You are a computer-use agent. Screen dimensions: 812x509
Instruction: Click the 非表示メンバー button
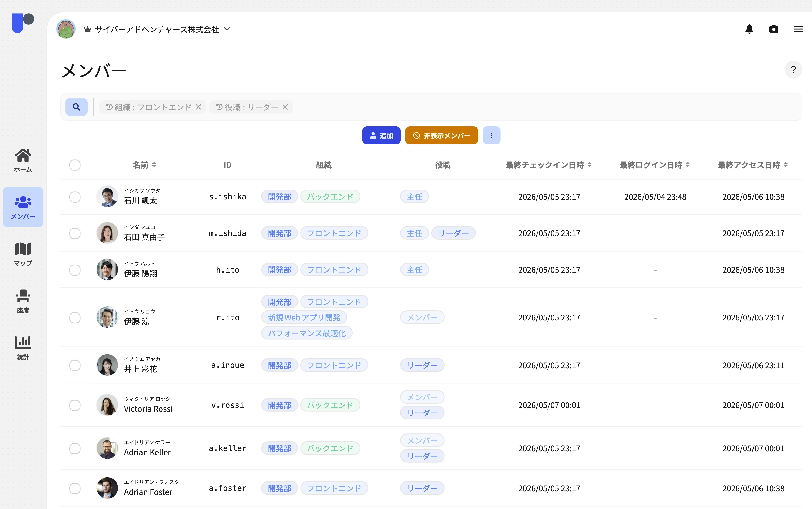pos(441,135)
